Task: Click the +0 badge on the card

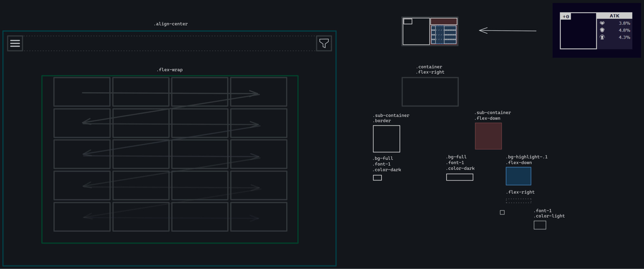Action: (x=566, y=16)
